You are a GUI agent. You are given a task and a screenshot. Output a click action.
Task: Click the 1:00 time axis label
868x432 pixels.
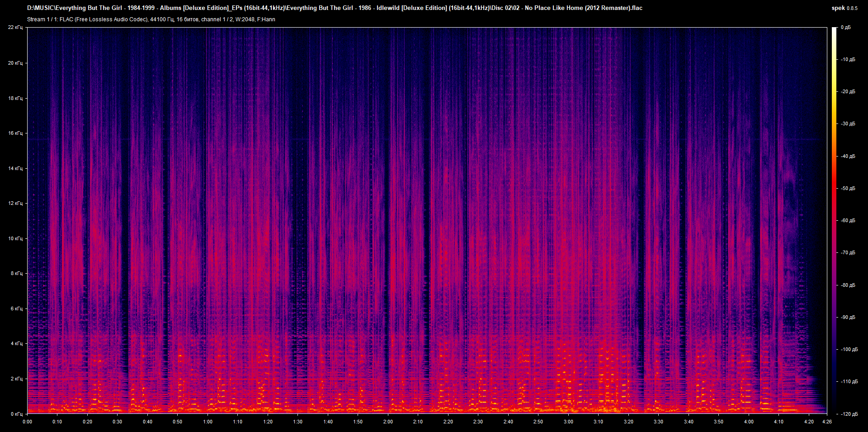click(x=208, y=422)
